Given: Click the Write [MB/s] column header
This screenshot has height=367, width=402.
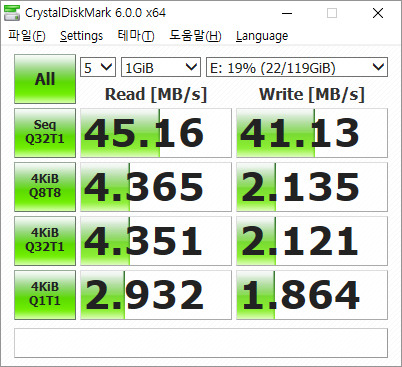Looking at the screenshot, I should [x=312, y=94].
